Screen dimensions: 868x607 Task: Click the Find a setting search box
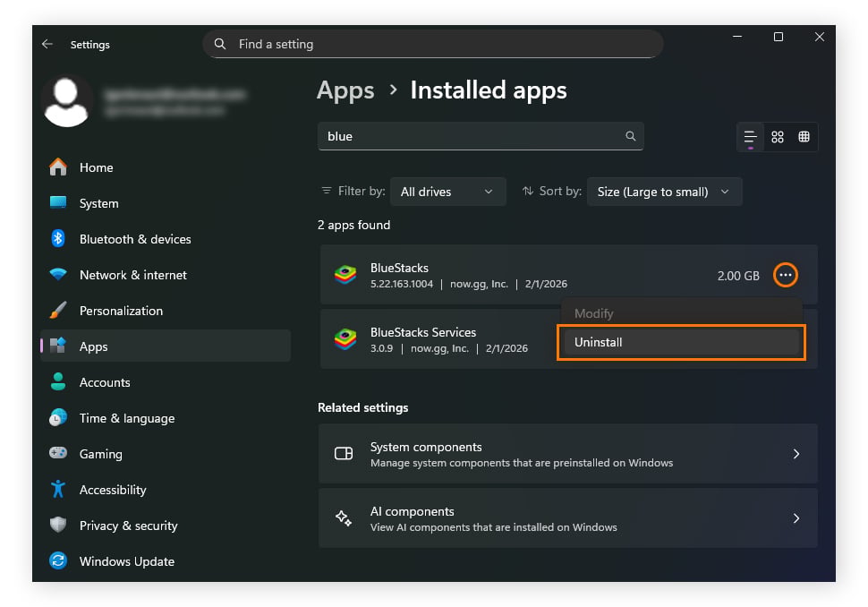pyautogui.click(x=433, y=44)
